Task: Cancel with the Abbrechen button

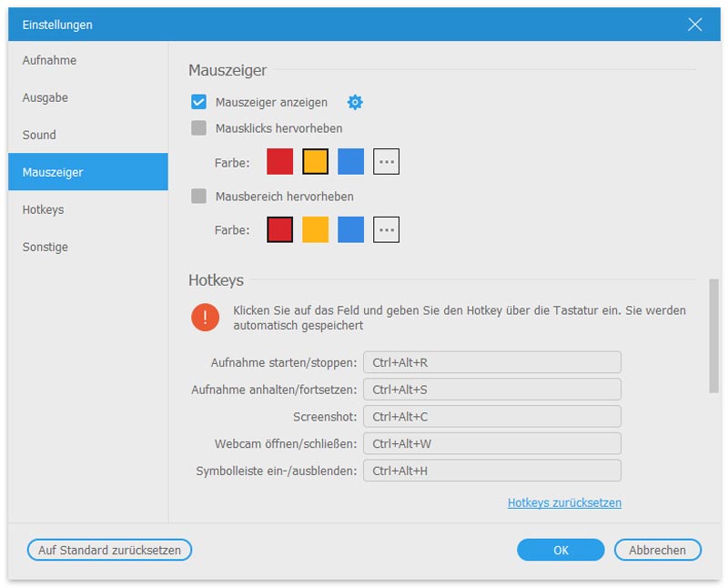Action: coord(657,550)
